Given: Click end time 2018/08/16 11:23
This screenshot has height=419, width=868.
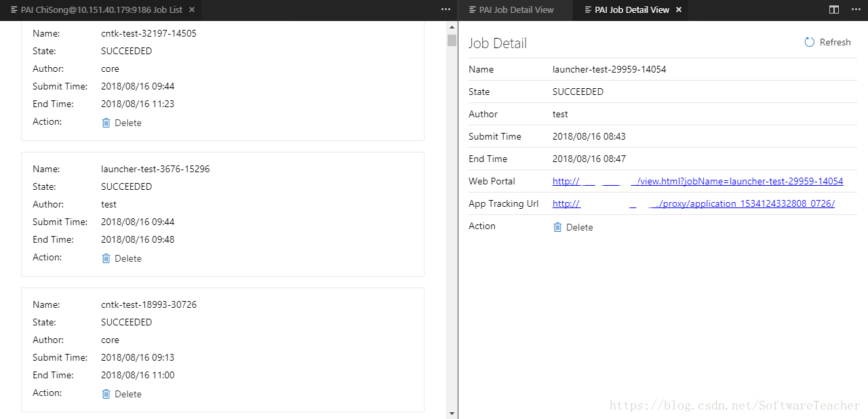Looking at the screenshot, I should point(138,104).
